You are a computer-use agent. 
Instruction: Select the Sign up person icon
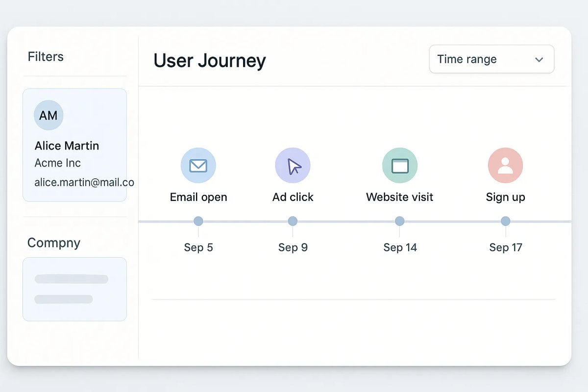tap(505, 165)
